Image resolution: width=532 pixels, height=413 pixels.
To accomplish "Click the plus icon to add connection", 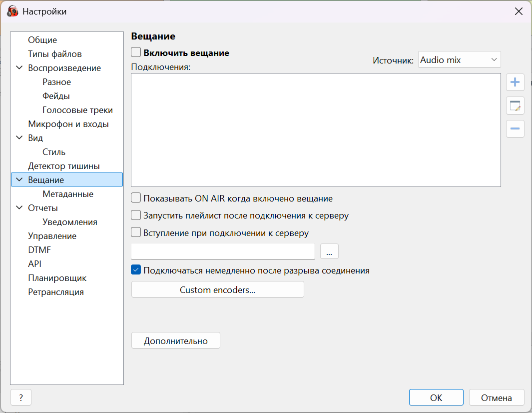I will 515,82.
